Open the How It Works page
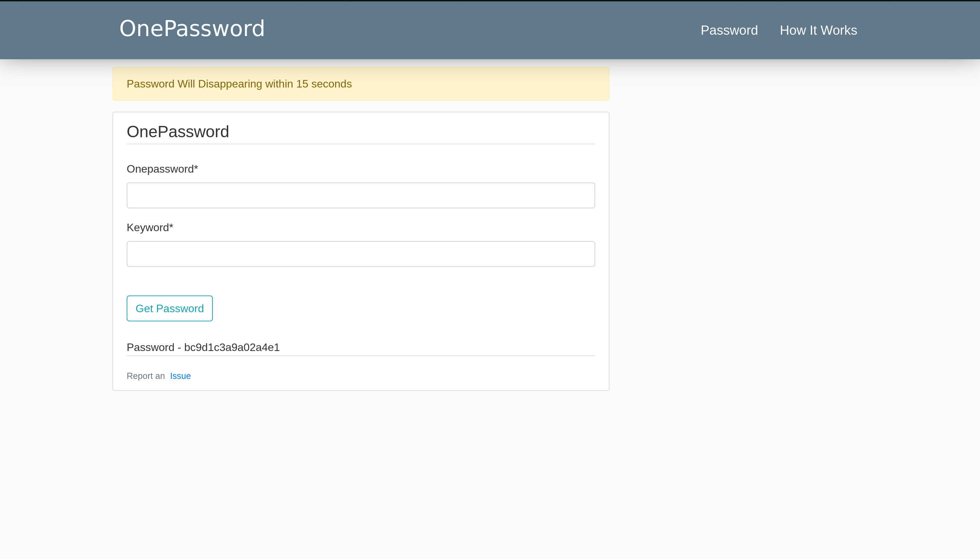 pyautogui.click(x=818, y=30)
